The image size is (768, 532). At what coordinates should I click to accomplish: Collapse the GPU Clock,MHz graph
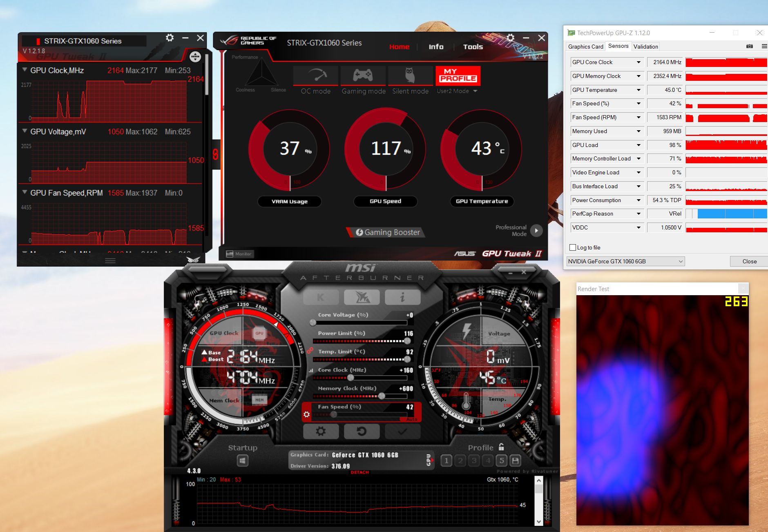point(25,70)
